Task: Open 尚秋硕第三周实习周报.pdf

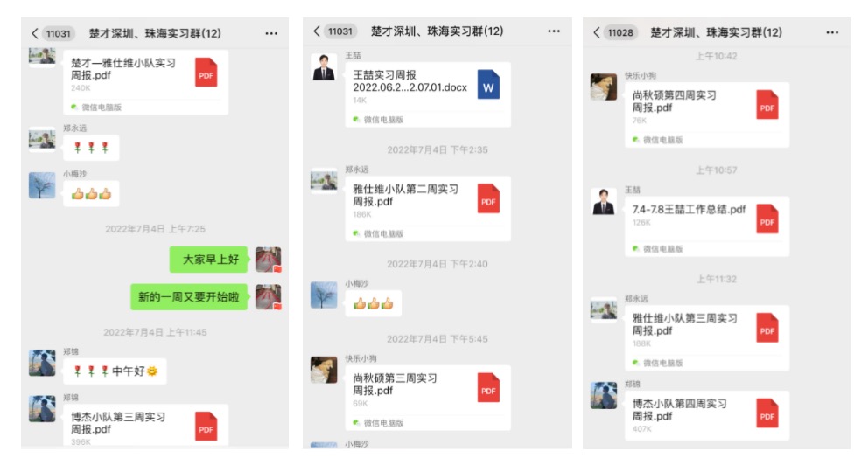Action: [427, 398]
